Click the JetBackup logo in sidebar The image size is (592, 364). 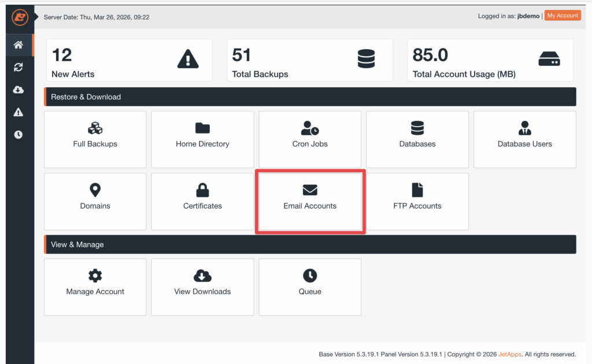pyautogui.click(x=20, y=17)
